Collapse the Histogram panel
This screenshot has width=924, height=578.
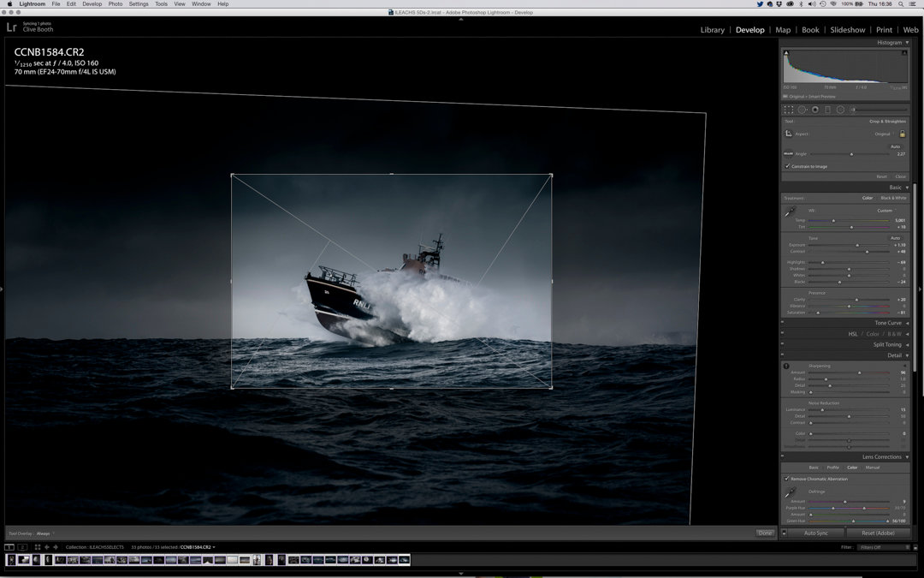point(907,43)
